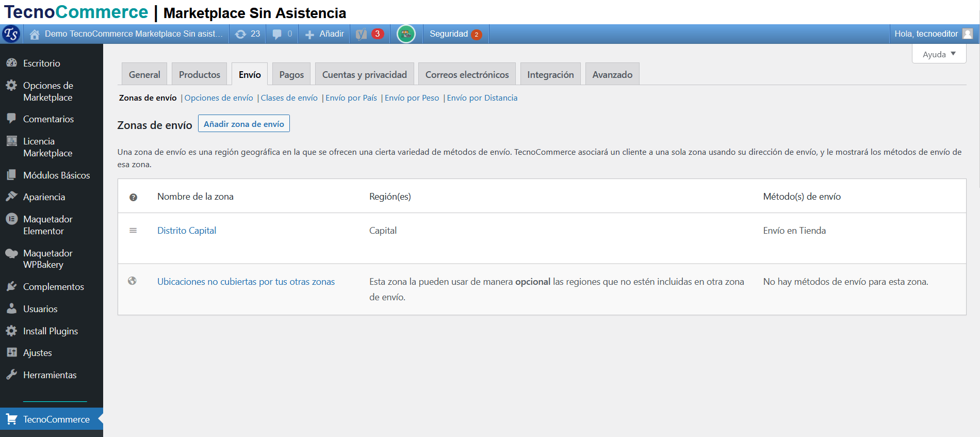This screenshot has width=980, height=437.
Task: Open Envío por Peso link
Action: (x=412, y=98)
